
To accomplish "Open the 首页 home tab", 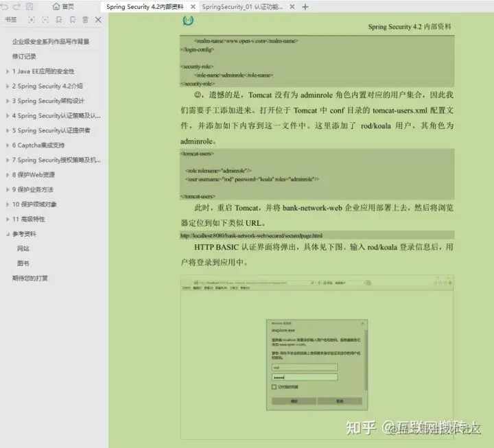I will [63, 6].
